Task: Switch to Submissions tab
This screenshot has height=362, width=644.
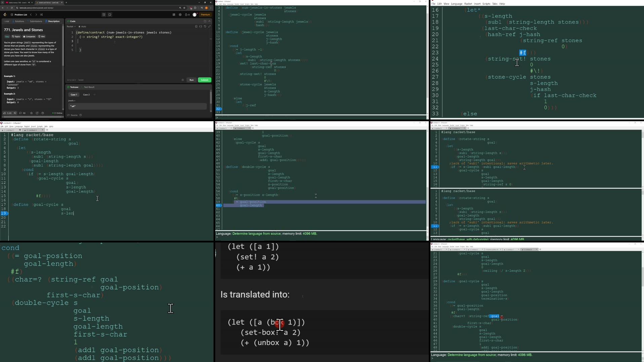Action: 35,21
